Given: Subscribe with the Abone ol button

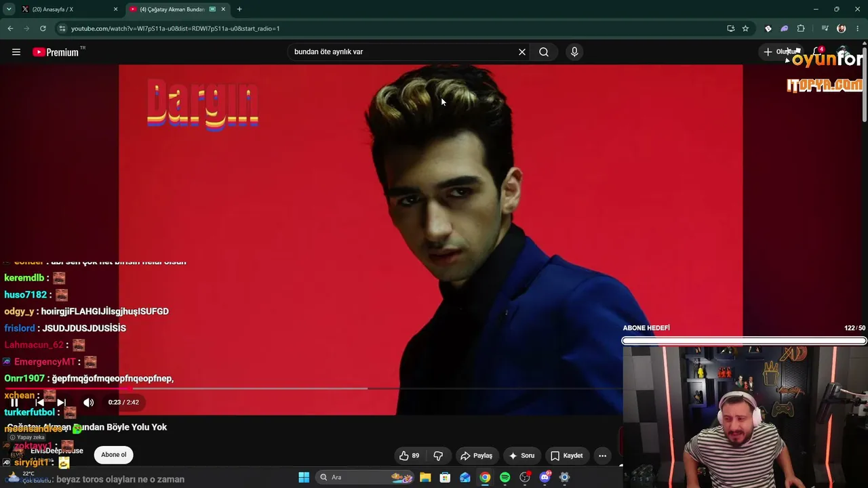Looking at the screenshot, I should pyautogui.click(x=114, y=455).
